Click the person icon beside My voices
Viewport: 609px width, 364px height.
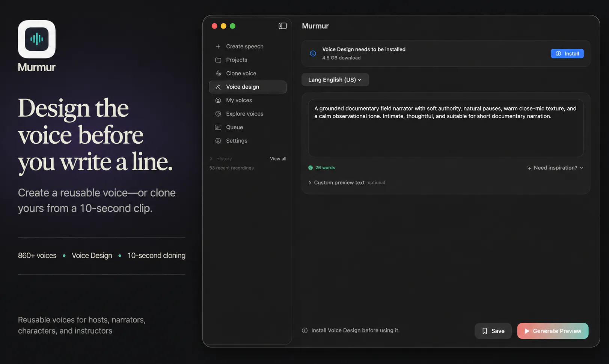click(x=218, y=101)
